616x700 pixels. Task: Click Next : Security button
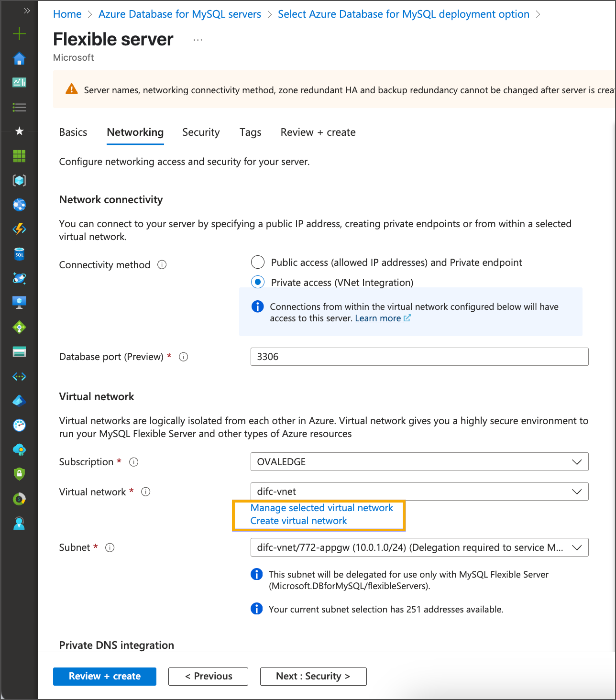313,676
